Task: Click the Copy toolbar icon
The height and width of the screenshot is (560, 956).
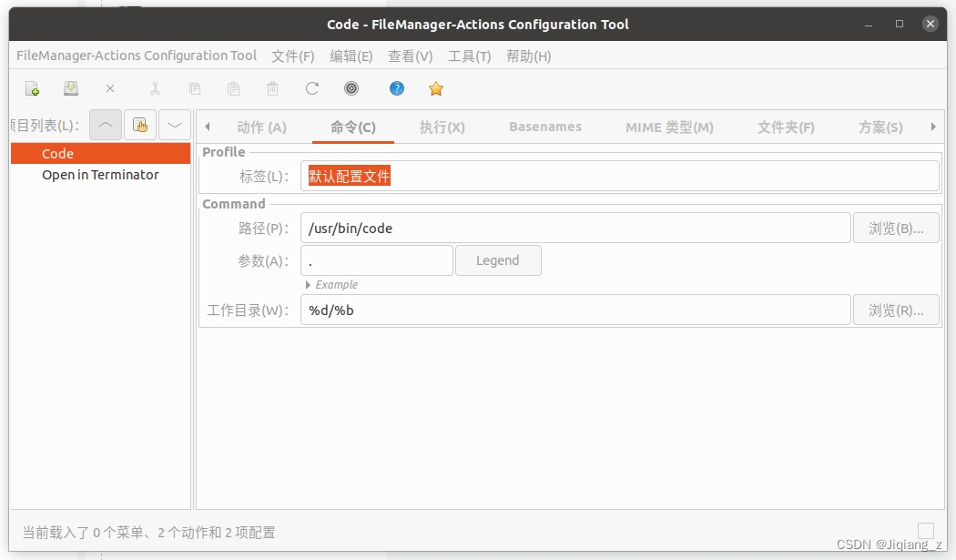Action: click(194, 88)
